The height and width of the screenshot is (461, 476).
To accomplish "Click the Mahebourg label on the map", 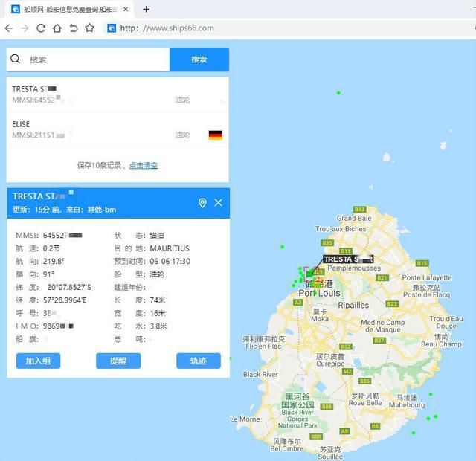I will (407, 405).
